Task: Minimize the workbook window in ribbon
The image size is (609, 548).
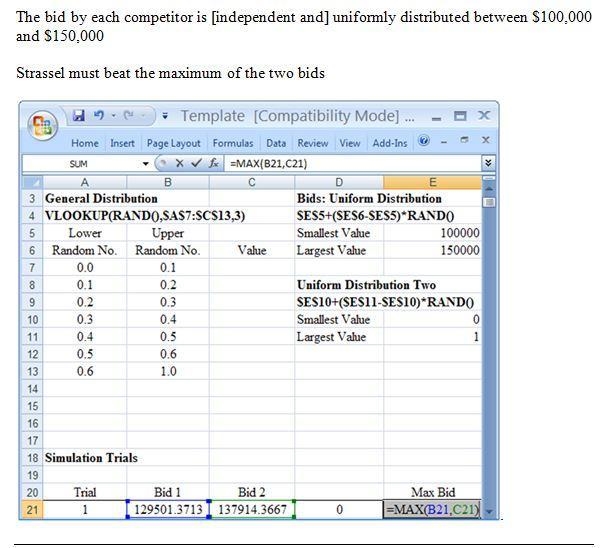Action: tap(444, 142)
